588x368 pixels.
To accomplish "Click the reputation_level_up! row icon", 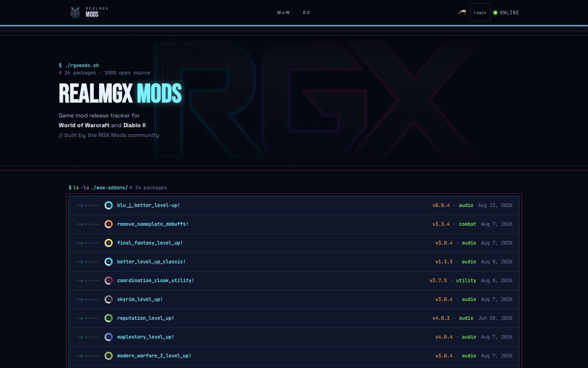I will point(109,318).
